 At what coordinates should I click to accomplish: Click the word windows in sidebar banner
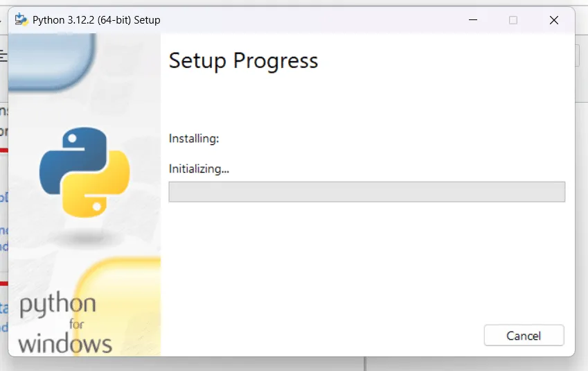pos(65,343)
